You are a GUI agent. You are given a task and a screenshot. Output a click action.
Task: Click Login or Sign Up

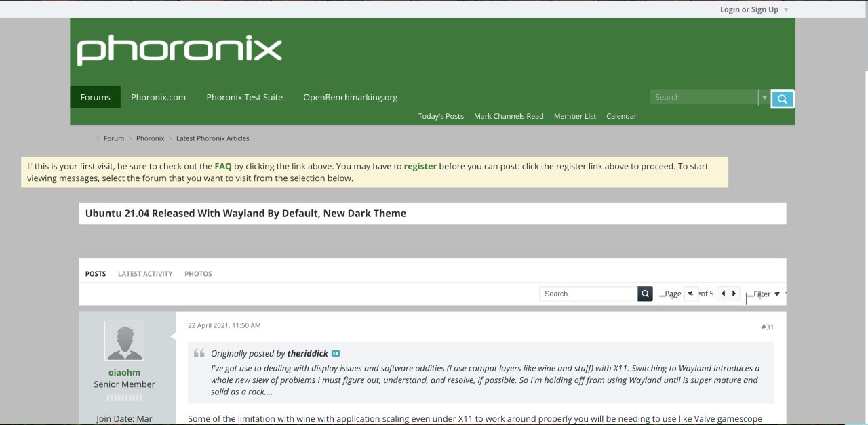click(x=749, y=9)
